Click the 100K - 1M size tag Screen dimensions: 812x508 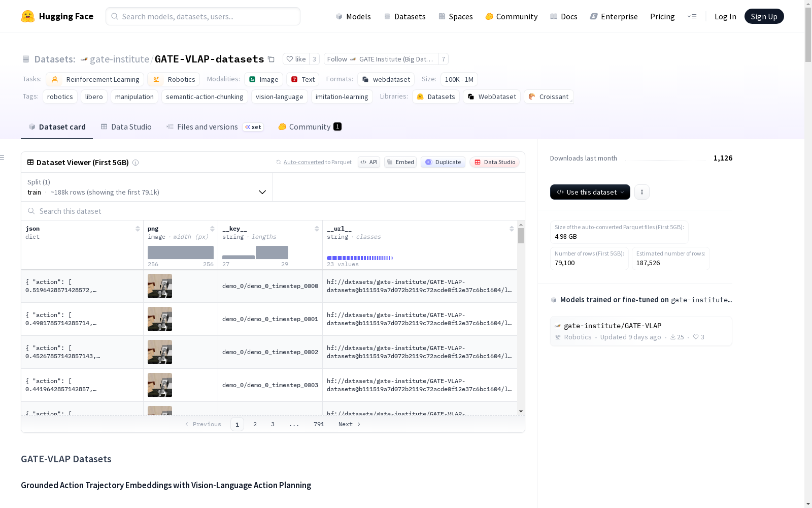[459, 79]
